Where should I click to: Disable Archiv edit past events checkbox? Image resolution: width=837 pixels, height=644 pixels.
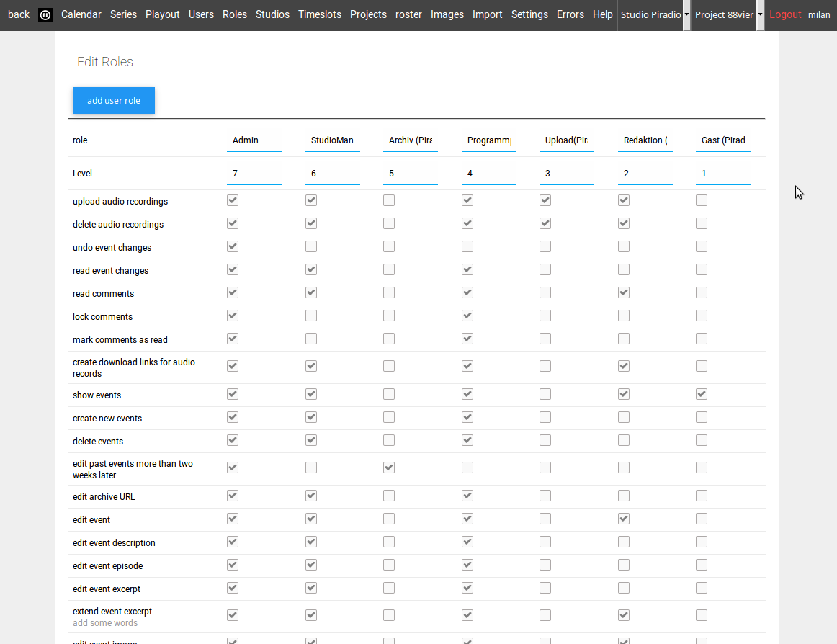389,468
